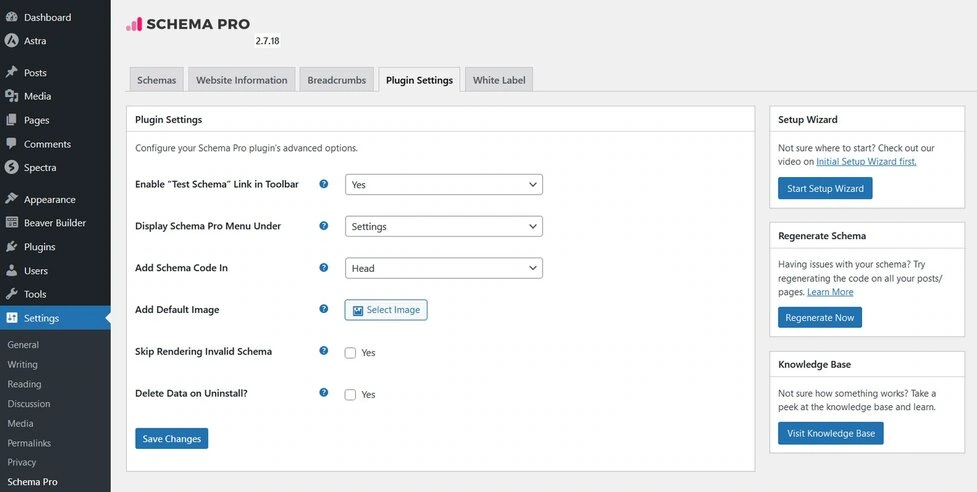Click help icon beside Delete Data on Uninstall

point(323,393)
